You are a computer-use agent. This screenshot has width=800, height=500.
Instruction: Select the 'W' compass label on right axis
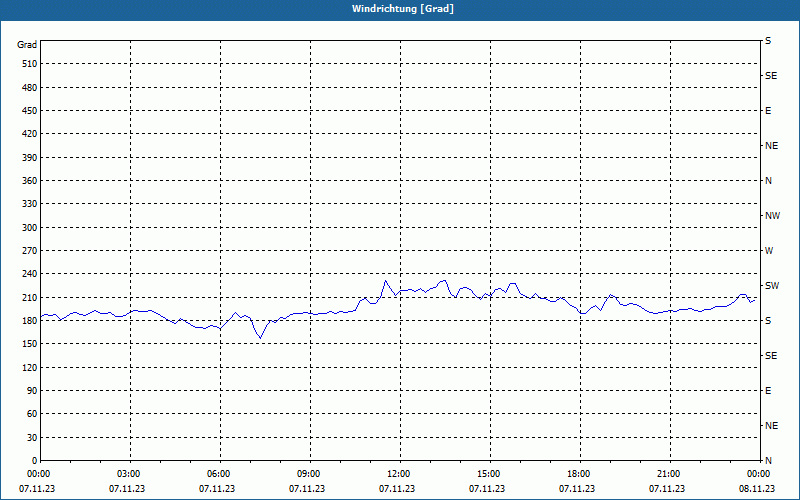point(769,251)
